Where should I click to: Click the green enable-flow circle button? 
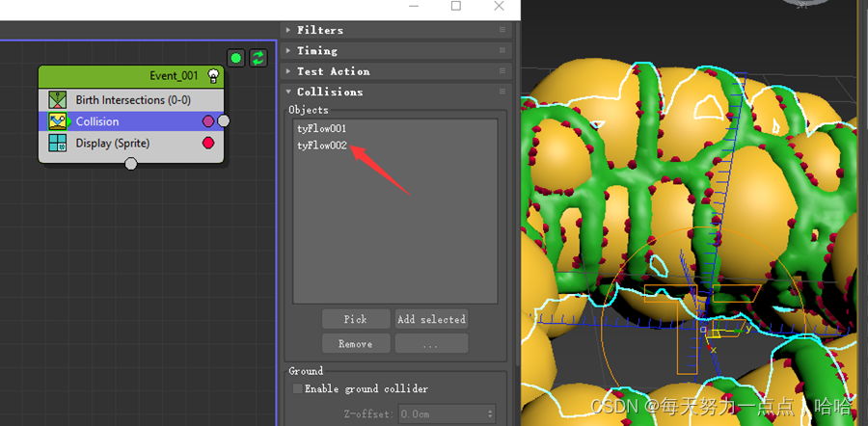[236, 58]
